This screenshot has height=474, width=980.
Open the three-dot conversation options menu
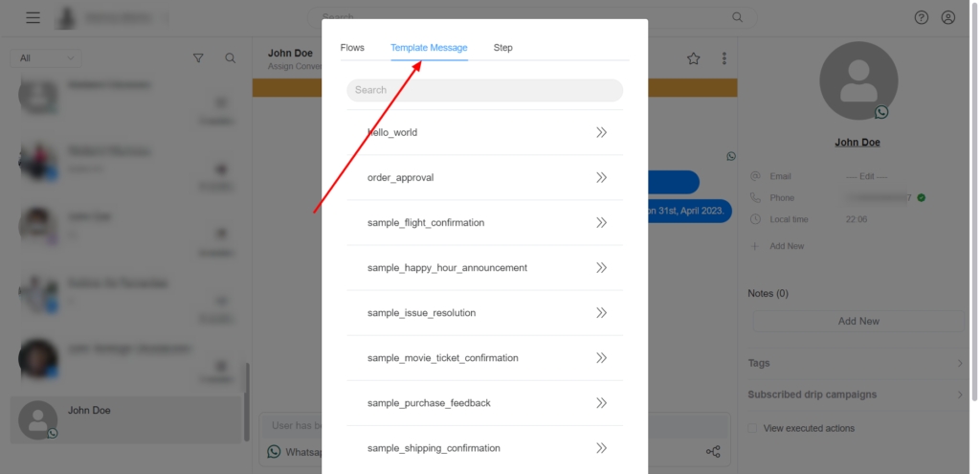pos(724,58)
